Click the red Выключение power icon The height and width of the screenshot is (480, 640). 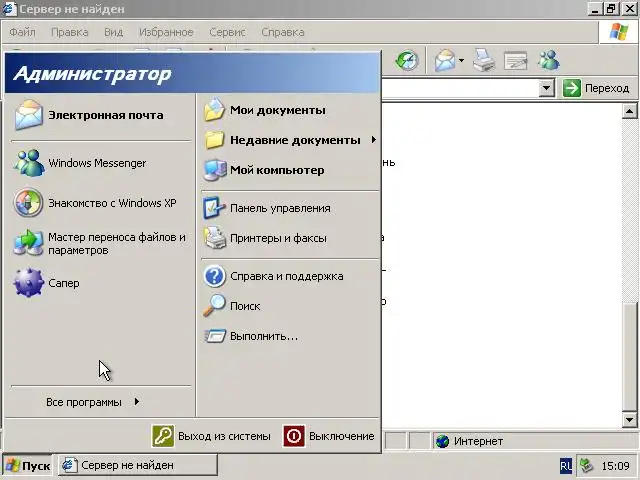click(x=294, y=436)
